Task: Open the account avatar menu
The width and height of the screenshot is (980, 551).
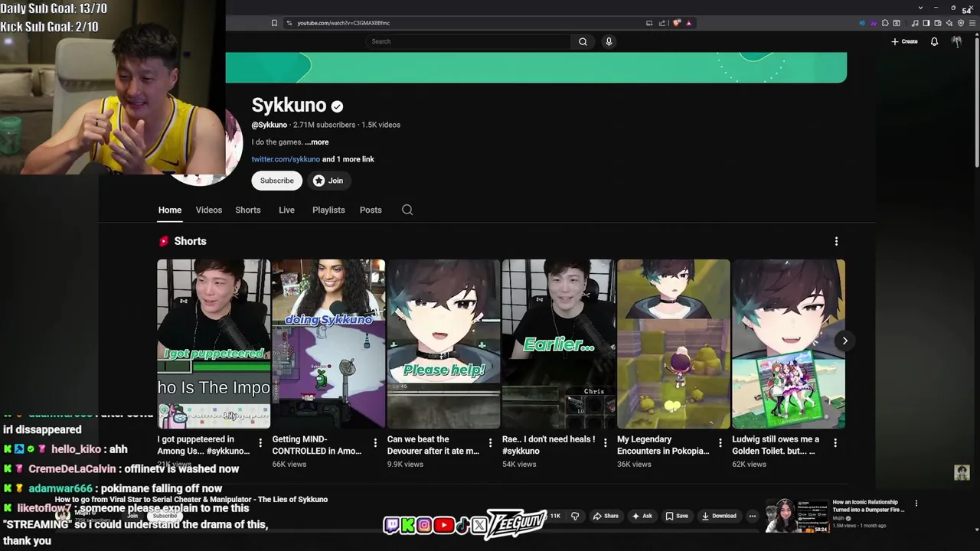Action: tap(956, 41)
